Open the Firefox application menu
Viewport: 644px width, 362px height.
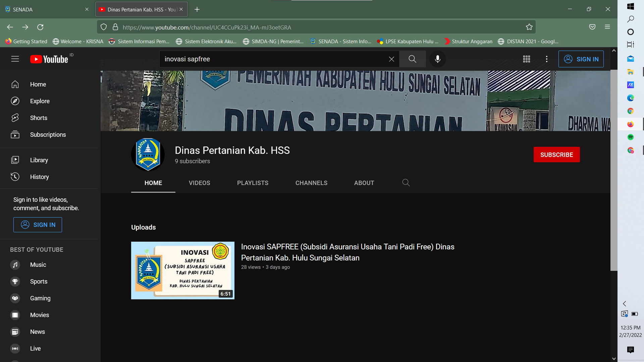[607, 27]
